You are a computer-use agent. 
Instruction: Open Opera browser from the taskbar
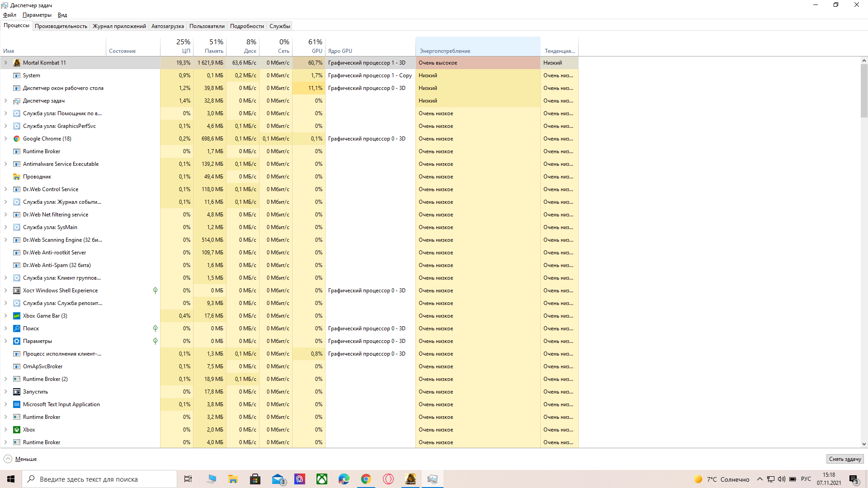[x=388, y=479]
